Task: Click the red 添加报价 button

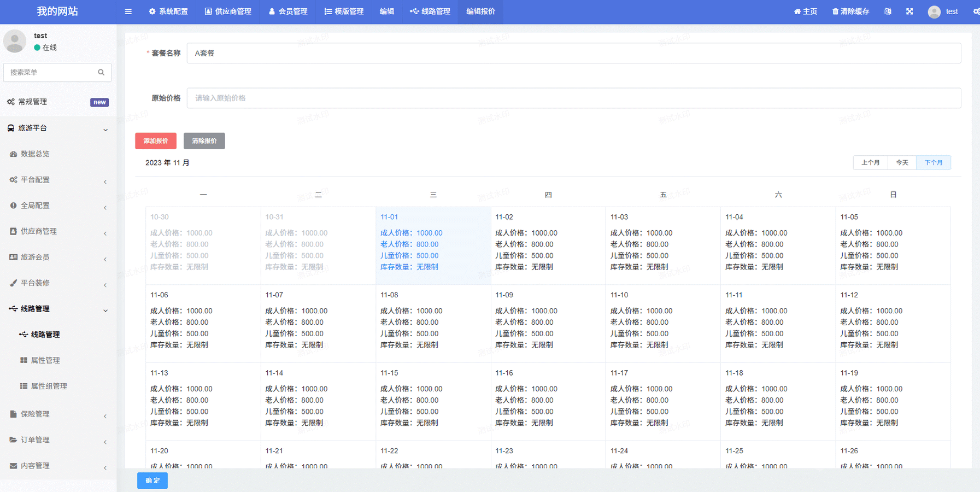Action: click(x=156, y=141)
